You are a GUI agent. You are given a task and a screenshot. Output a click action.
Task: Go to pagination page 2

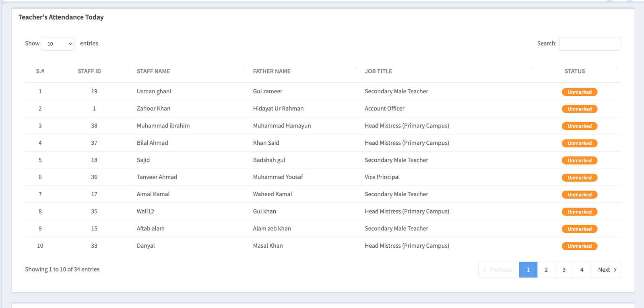(x=546, y=270)
